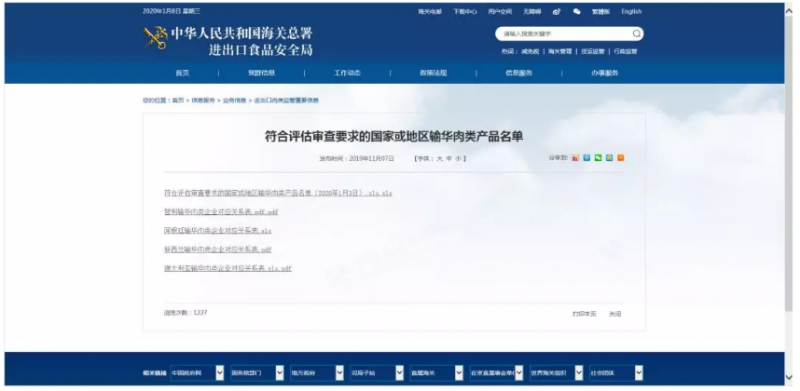This screenshot has height=391, width=800.
Task: Open the 社会团体 dropdown
Action: click(x=616, y=373)
